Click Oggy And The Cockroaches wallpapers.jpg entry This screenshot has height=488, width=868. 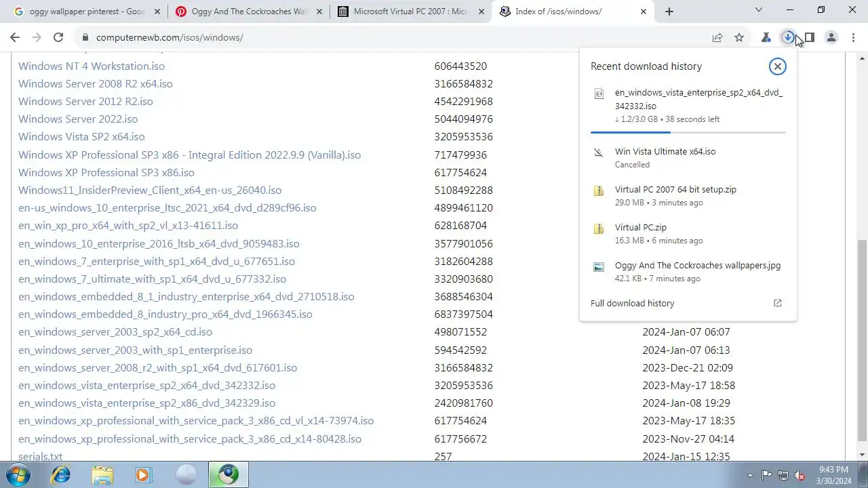pyautogui.click(x=688, y=271)
